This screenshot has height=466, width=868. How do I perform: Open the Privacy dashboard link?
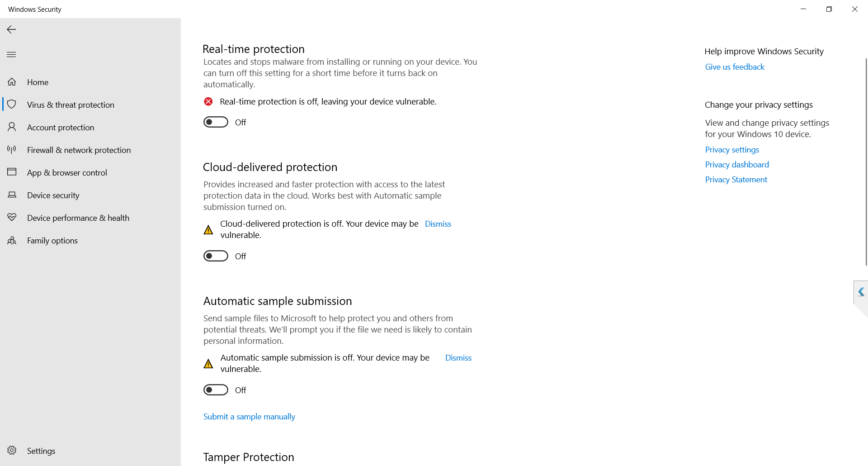point(737,165)
